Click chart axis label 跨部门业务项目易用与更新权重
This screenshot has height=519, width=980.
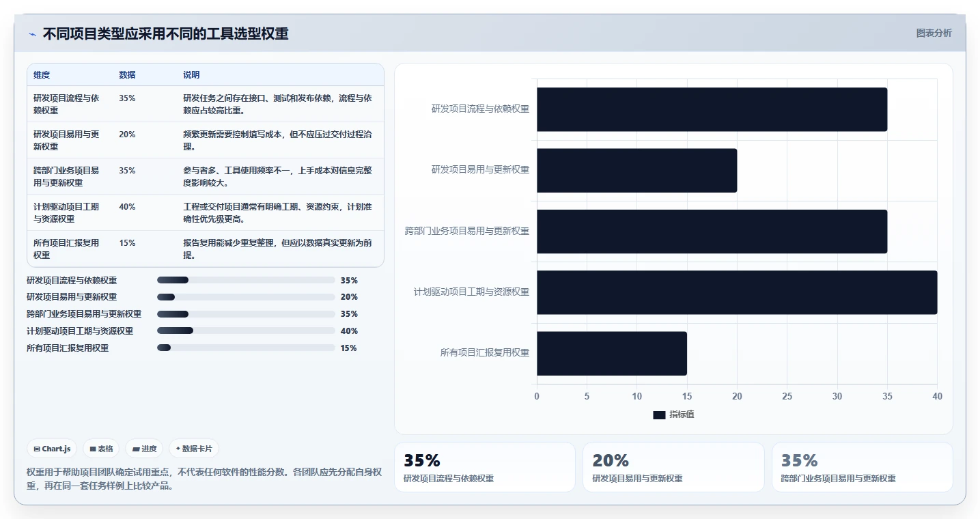(467, 232)
